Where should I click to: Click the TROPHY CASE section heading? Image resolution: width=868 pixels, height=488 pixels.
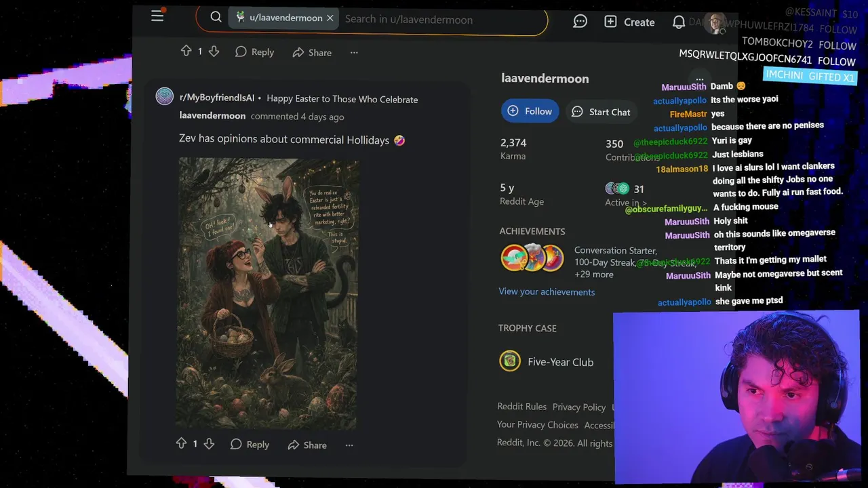[527, 328]
